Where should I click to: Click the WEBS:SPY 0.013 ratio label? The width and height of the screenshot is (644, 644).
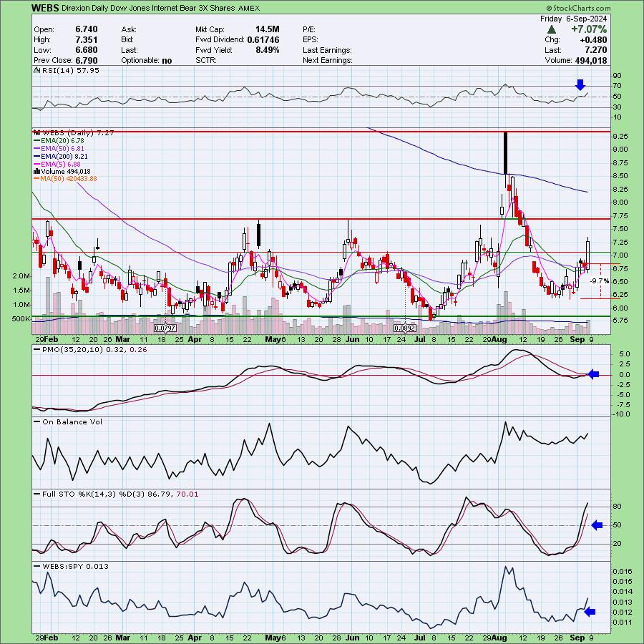[76, 567]
